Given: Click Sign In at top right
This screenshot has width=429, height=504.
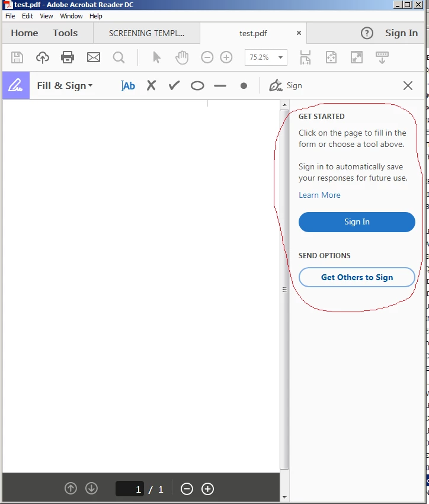Looking at the screenshot, I should tap(401, 33).
